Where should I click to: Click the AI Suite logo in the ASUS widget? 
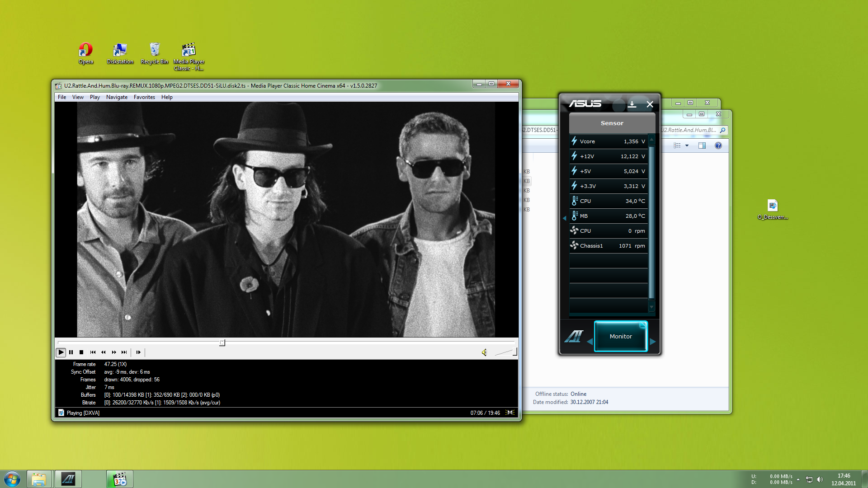(x=574, y=336)
